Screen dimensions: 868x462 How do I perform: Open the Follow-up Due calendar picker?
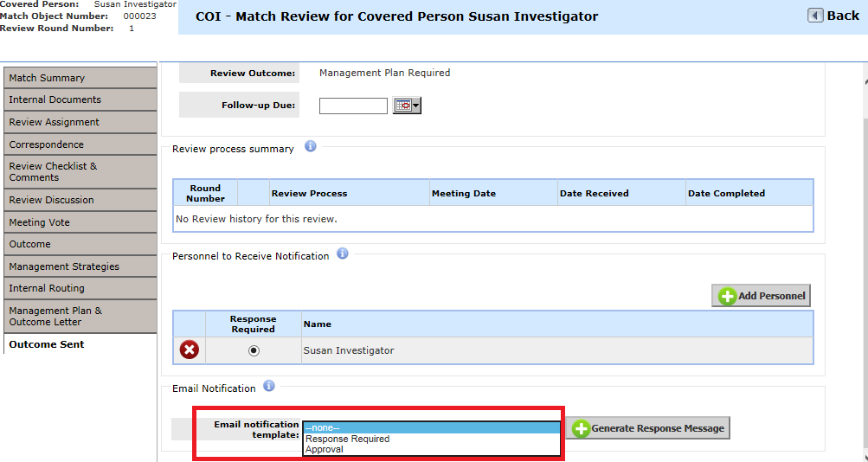(407, 106)
